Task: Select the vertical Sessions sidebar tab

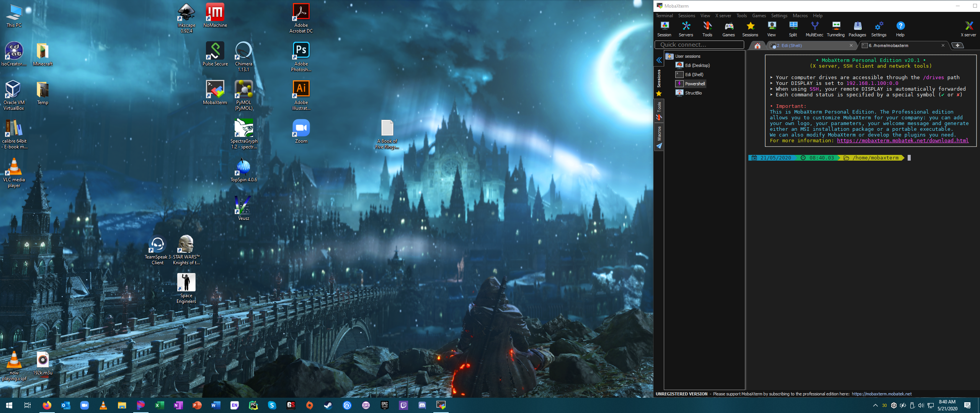Action: (659, 82)
